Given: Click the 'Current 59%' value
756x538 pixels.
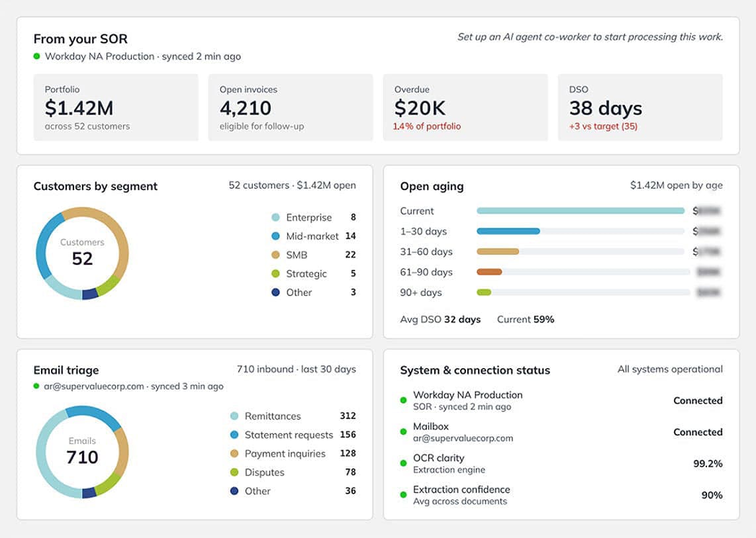Looking at the screenshot, I should [526, 320].
